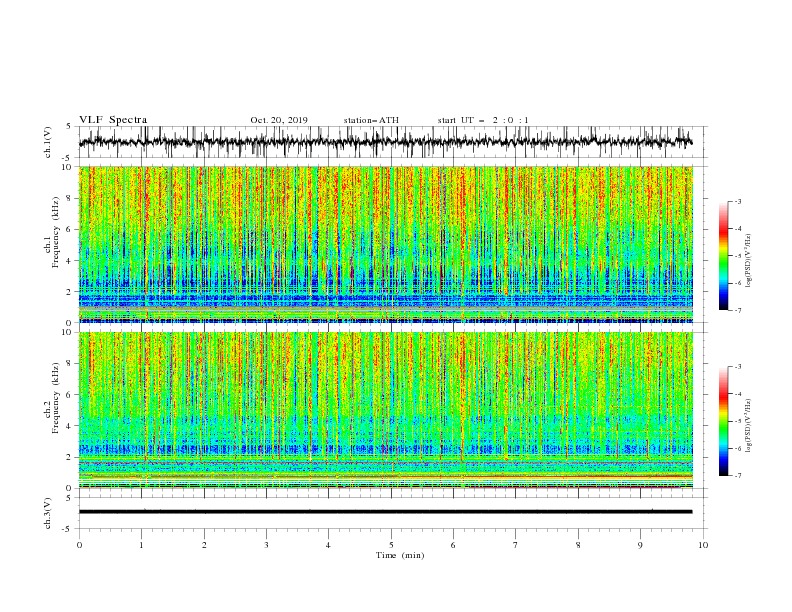
Task: Click the "6" kHz tick of ch.2 spectrogram
Action: tap(69, 395)
